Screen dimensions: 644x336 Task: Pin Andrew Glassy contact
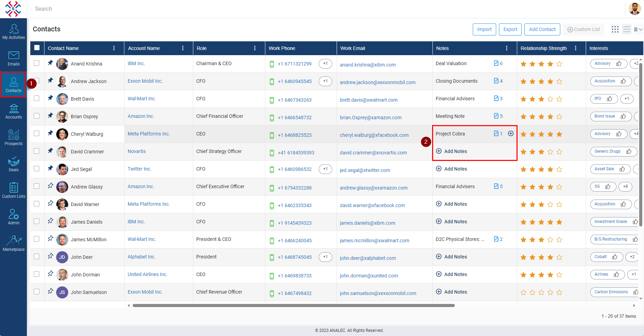(50, 186)
